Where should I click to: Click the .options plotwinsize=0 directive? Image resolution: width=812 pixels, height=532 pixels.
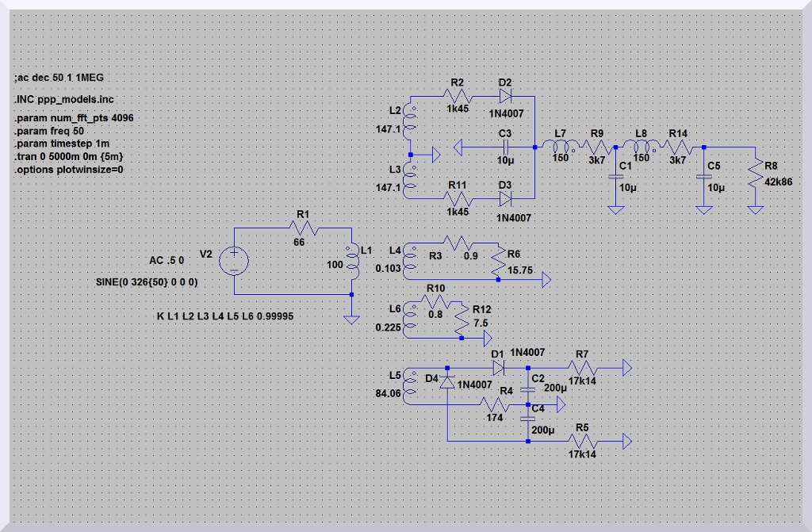coord(69,170)
